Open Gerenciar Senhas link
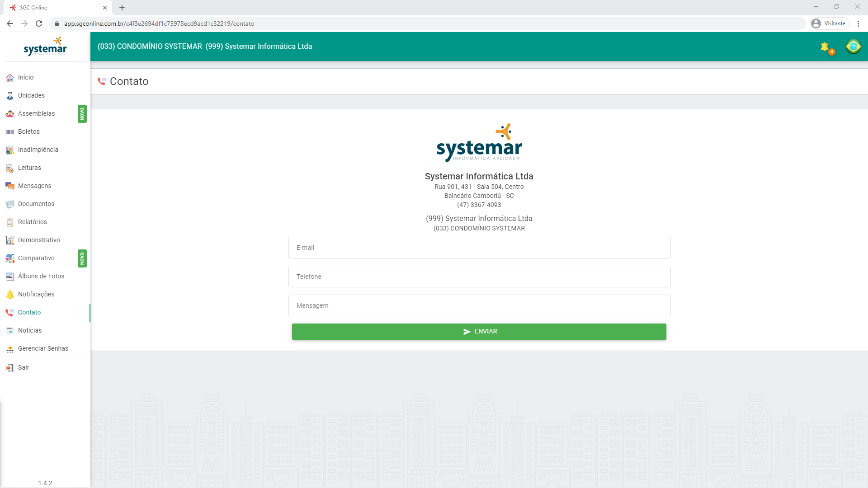Viewport: 868px width, 488px height. [43, 348]
